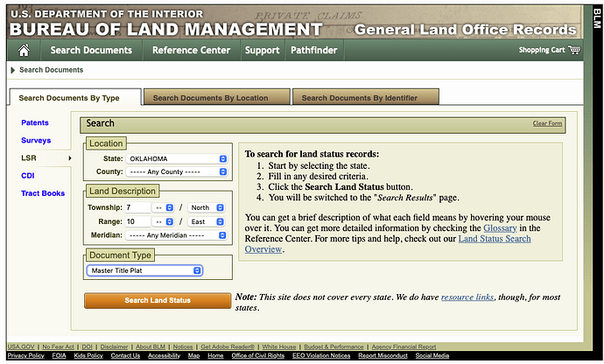Open the Disclaimer footer link
The image size is (604, 364).
coord(114,347)
